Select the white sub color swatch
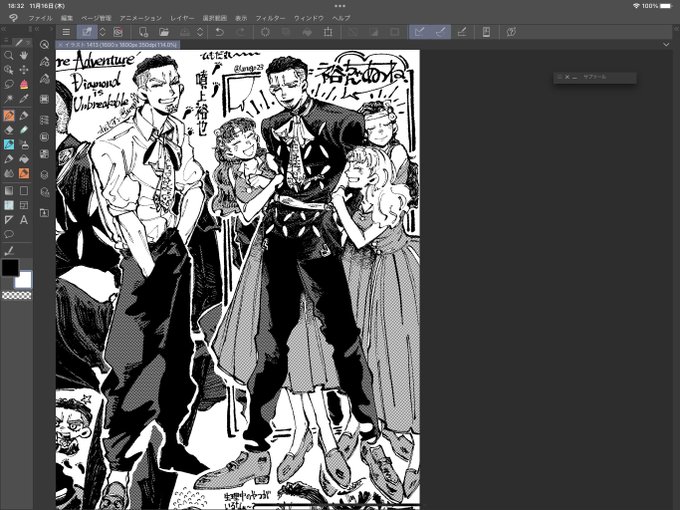680x510 pixels. point(23,280)
